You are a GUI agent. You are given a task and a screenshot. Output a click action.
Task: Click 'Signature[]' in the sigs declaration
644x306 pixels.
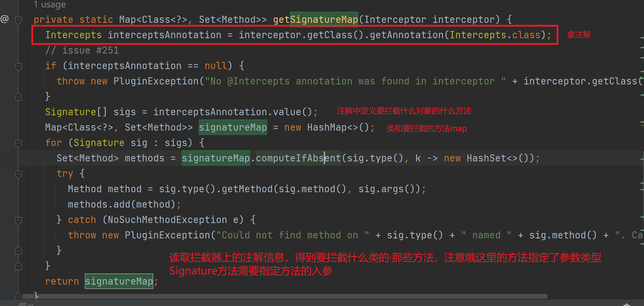(76, 112)
